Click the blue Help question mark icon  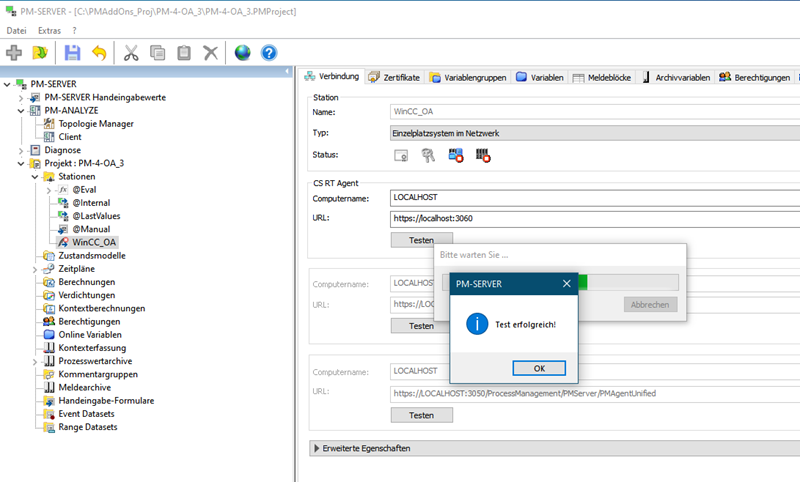tap(269, 53)
